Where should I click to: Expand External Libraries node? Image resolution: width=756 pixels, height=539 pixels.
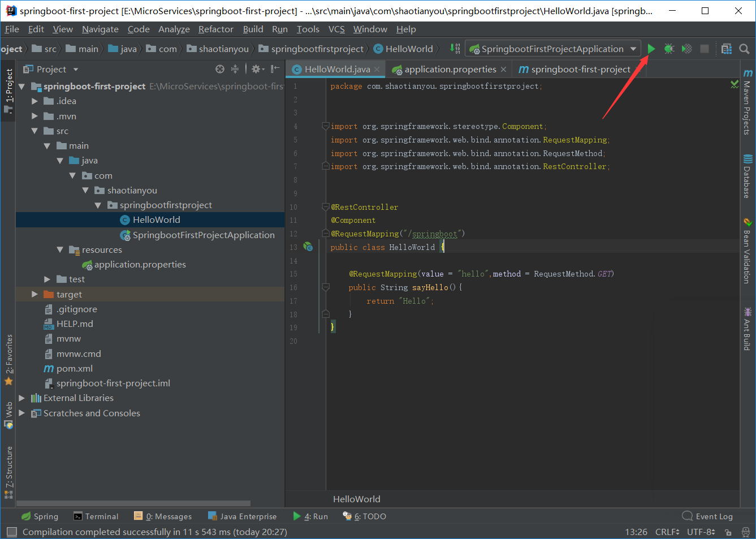tap(22, 398)
